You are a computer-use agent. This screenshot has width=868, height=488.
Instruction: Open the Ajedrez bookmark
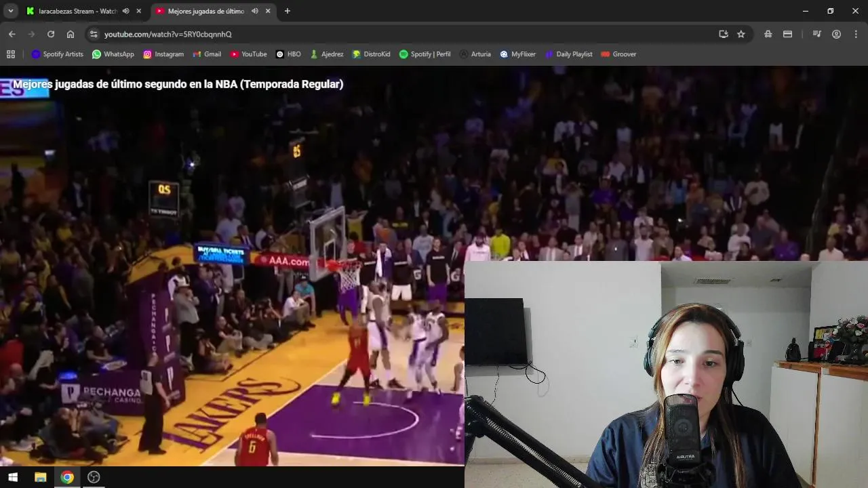tap(327, 54)
